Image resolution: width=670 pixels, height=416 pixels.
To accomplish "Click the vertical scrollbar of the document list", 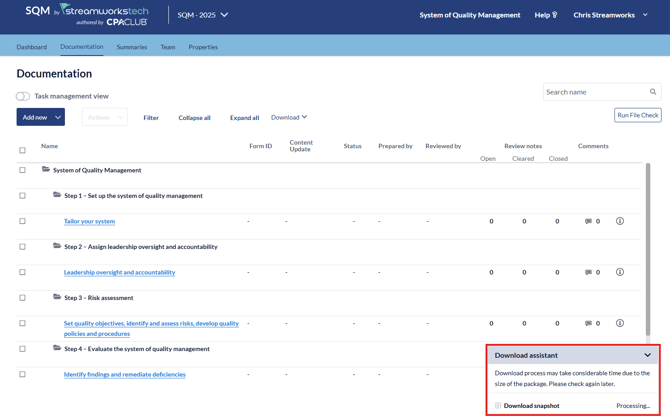I will (x=648, y=250).
